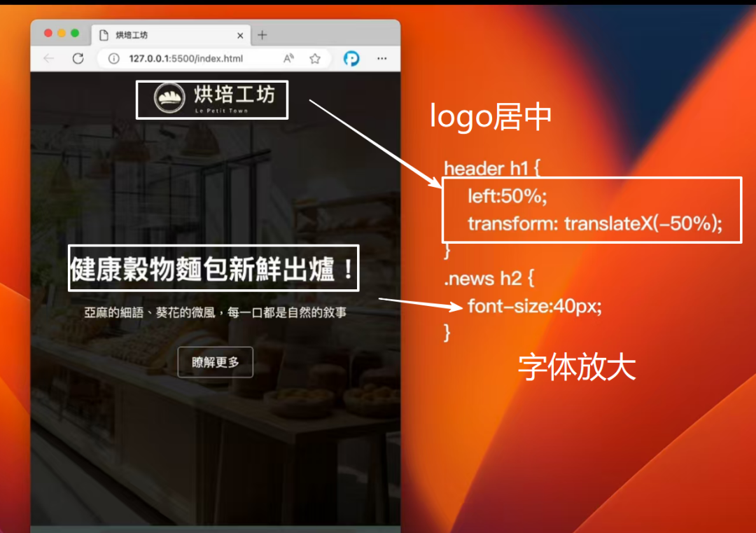The height and width of the screenshot is (533, 756).
Task: Open a new tab with plus button
Action: click(x=262, y=35)
